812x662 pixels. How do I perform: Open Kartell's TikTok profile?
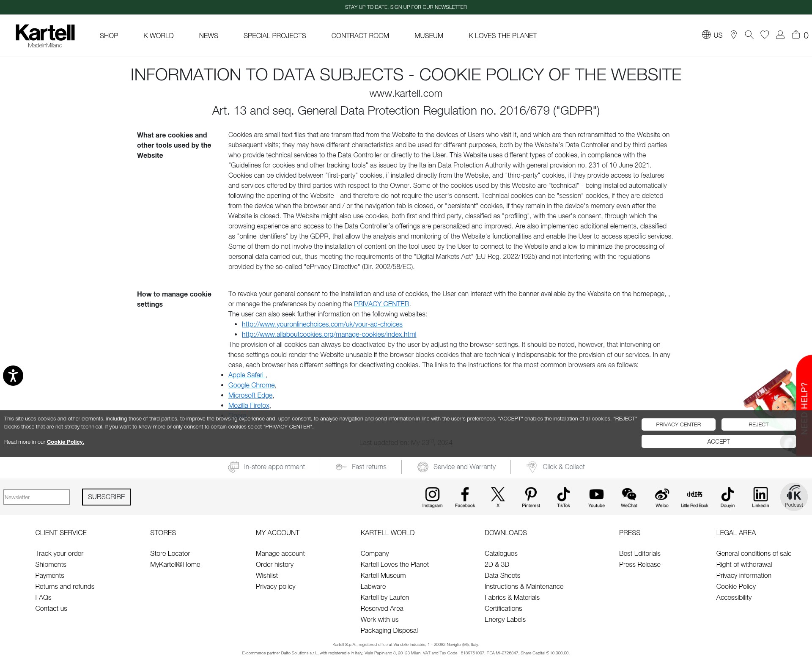coord(563,497)
